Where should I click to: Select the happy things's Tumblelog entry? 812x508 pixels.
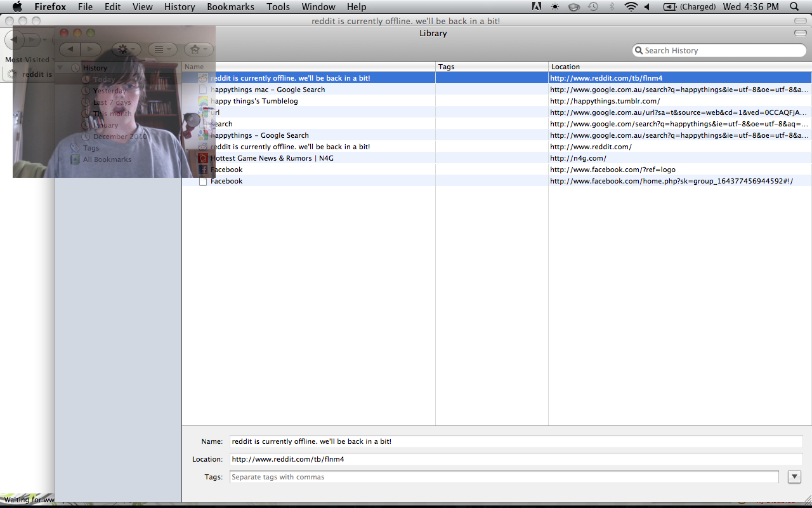click(x=254, y=101)
